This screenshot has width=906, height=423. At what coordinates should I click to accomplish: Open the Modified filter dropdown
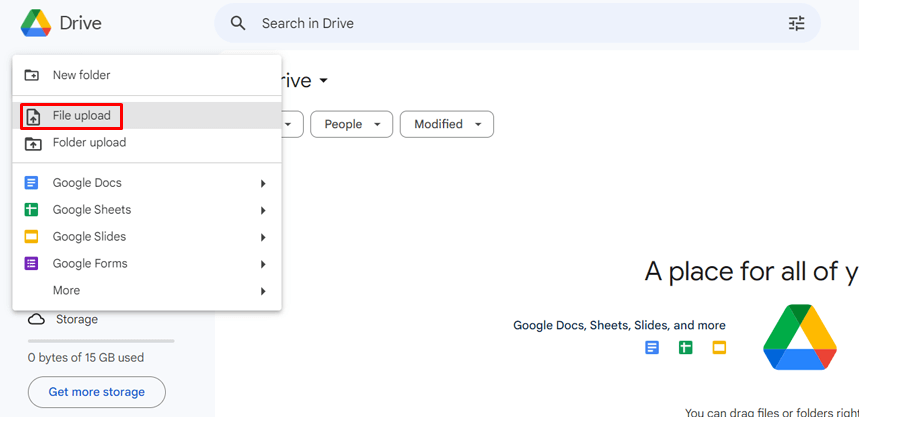(x=447, y=124)
